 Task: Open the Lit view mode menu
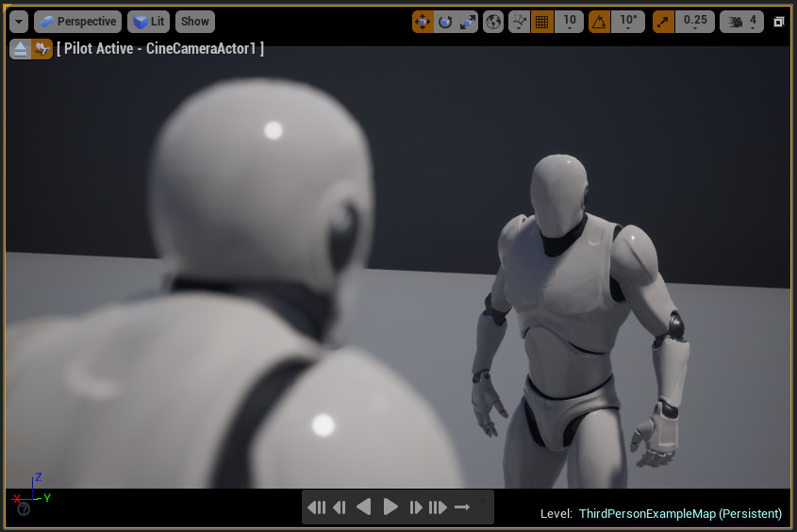(x=149, y=22)
